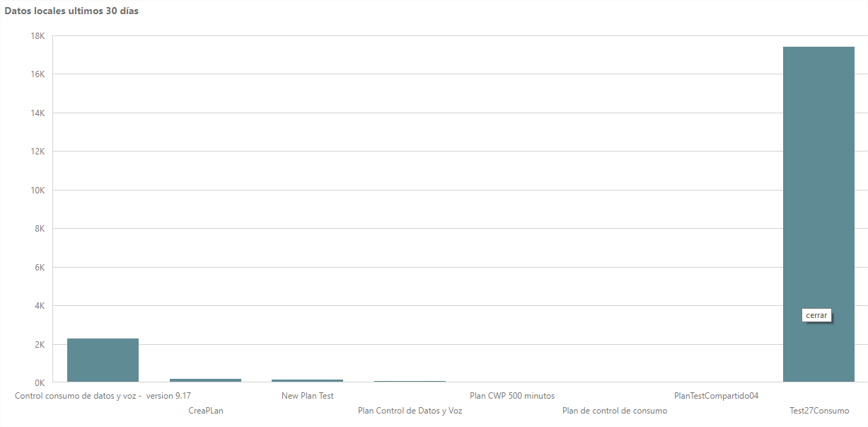
Task: Click the Datos locales ultimos 30 días title
Action: coord(71,11)
